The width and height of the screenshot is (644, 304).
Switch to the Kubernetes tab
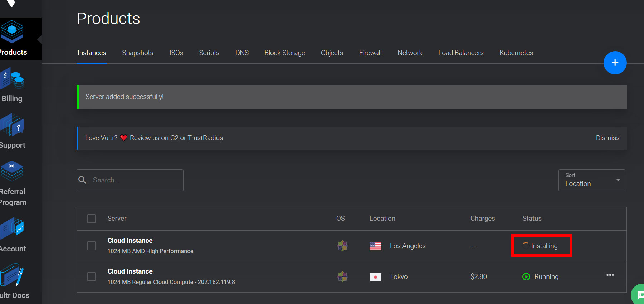[516, 53]
